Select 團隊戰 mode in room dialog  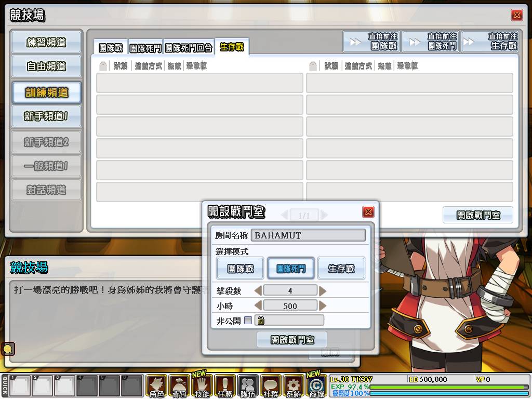point(240,269)
